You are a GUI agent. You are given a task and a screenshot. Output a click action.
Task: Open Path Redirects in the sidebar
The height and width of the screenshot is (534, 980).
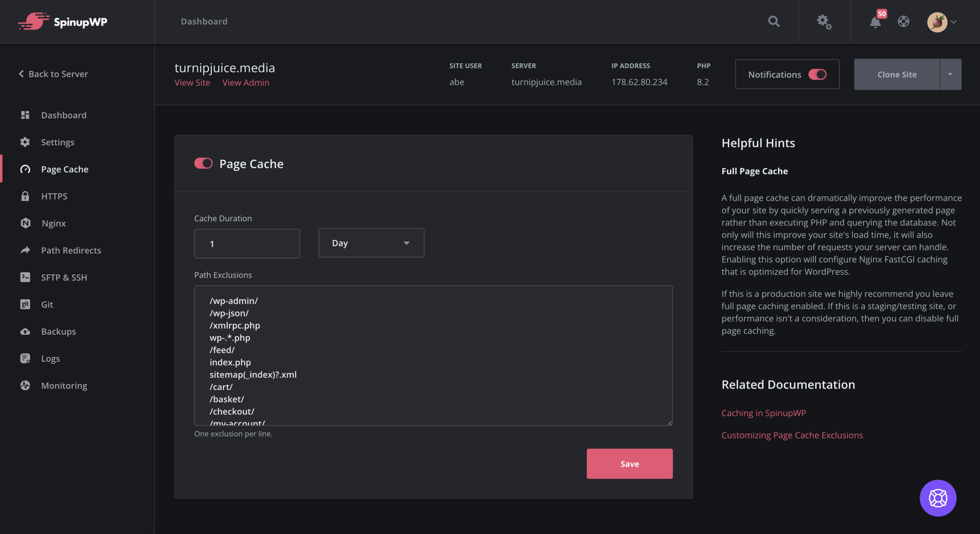pos(71,250)
